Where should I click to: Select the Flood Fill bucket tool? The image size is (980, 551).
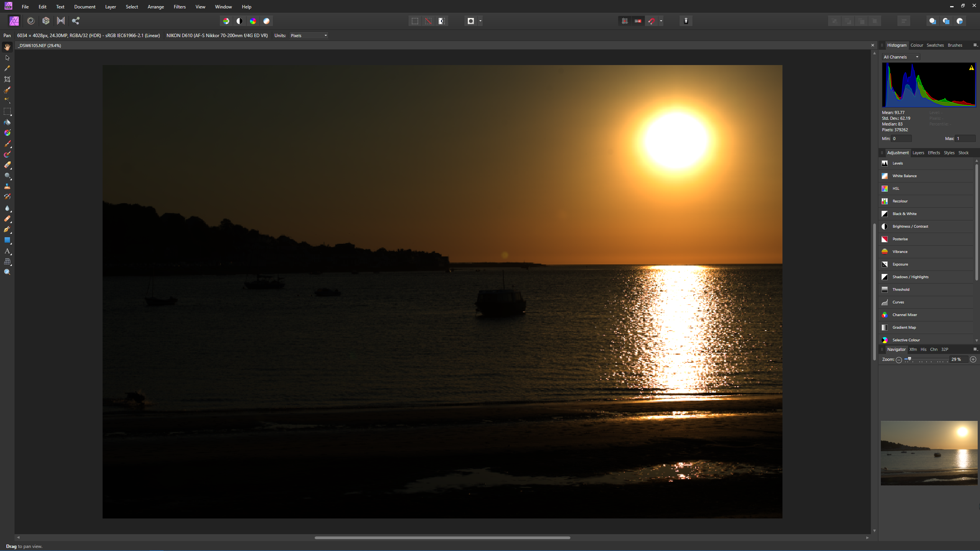click(x=7, y=122)
